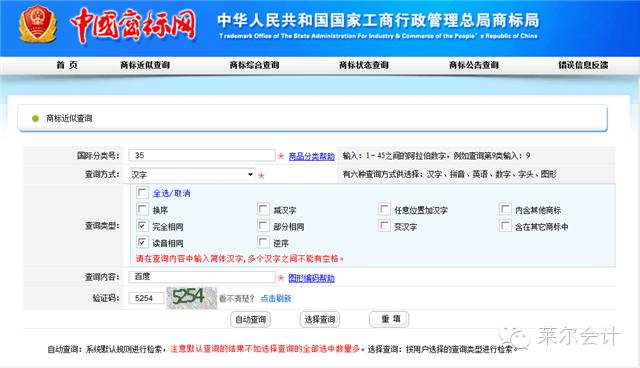Open the 商品分类帮助 help link
640x368 pixels.
tap(311, 156)
